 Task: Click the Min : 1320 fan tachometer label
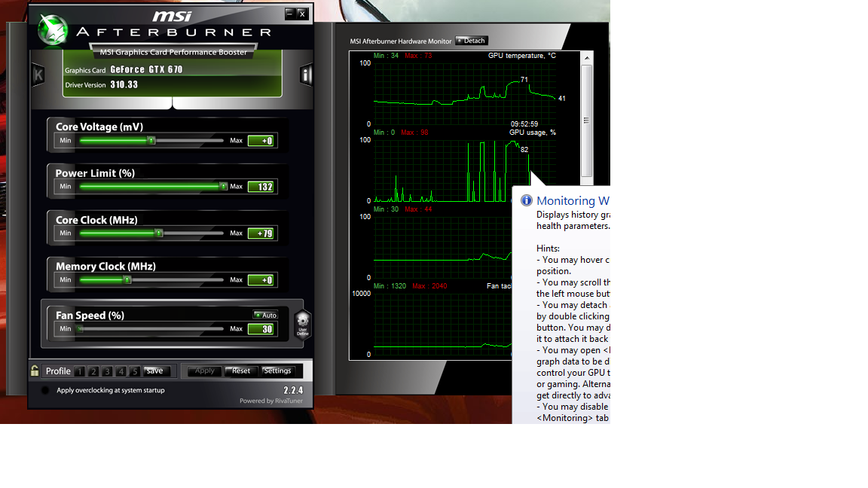(x=390, y=286)
